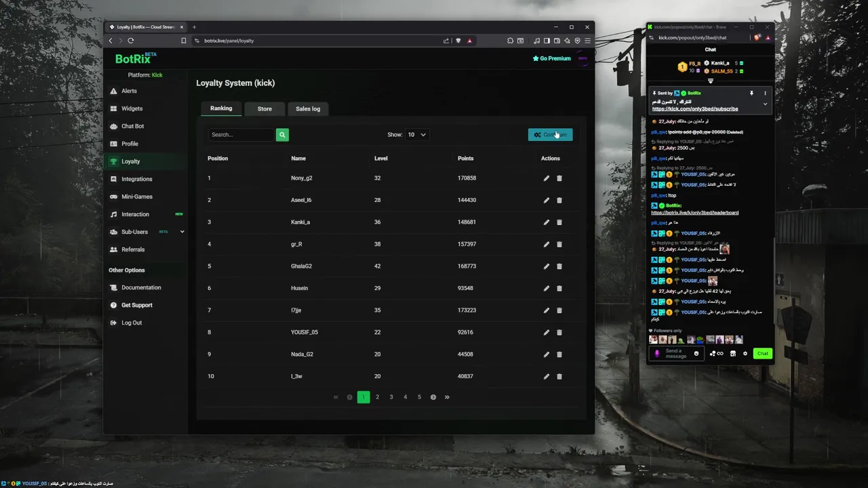Open the BotRix leaderboard link in chat
The height and width of the screenshot is (488, 868).
(695, 213)
